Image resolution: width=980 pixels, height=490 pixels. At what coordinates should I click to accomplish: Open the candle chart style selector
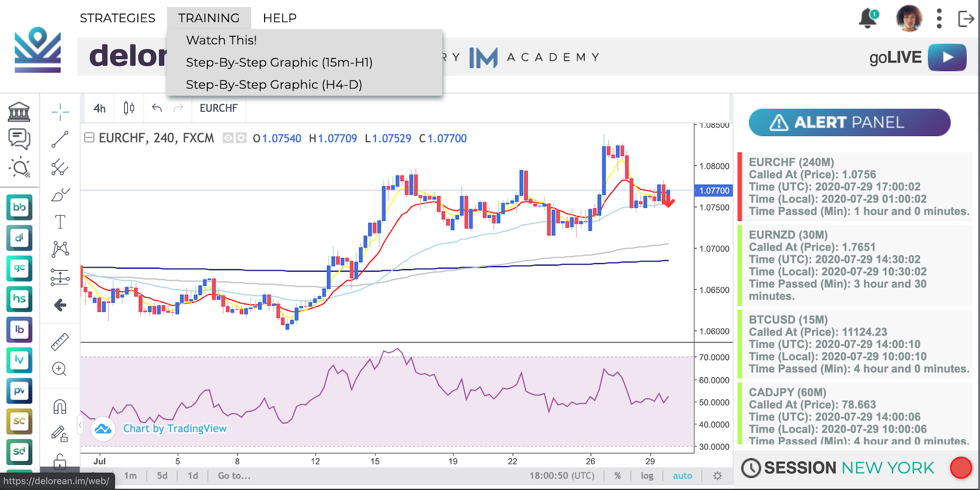[x=129, y=108]
